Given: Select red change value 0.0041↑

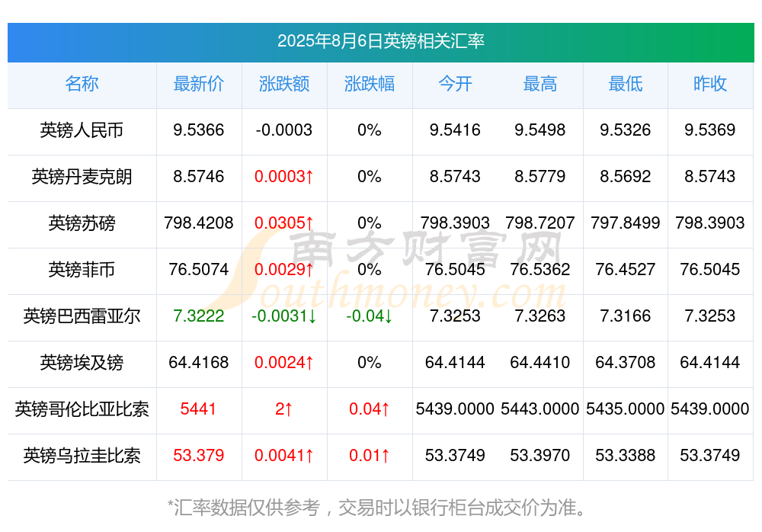Looking at the screenshot, I should 284,456.
